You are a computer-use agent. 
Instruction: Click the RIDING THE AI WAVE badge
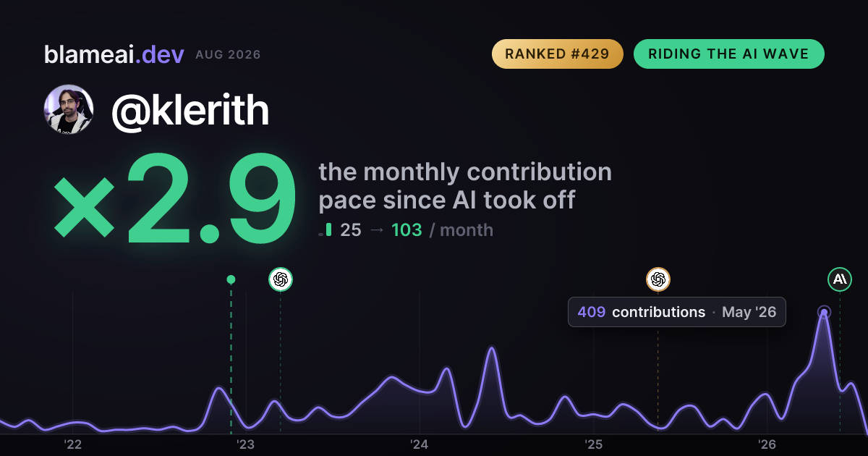(729, 54)
